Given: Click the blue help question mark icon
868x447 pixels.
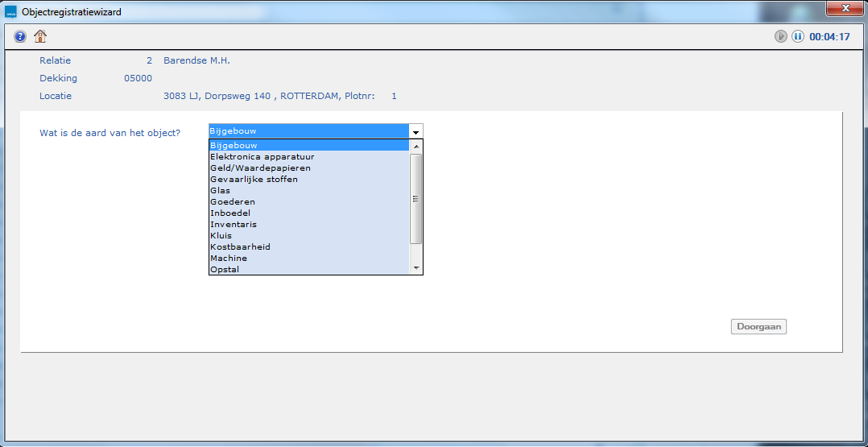Looking at the screenshot, I should [x=20, y=36].
